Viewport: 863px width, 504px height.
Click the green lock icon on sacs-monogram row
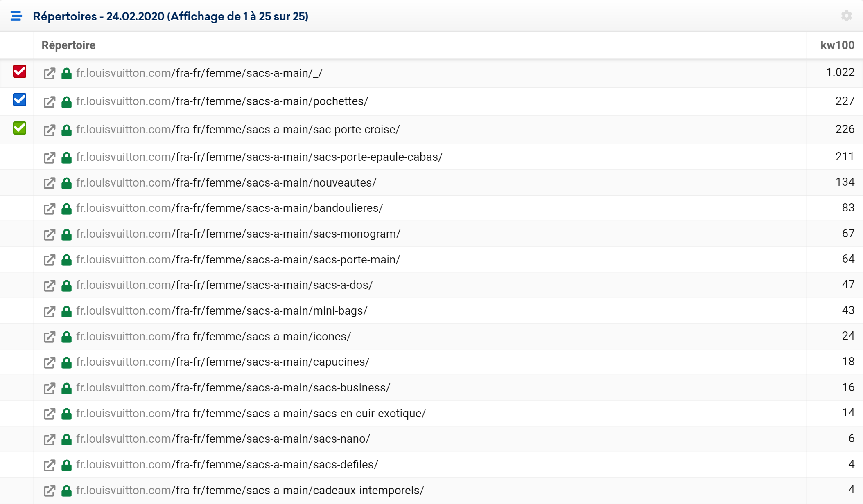(66, 234)
